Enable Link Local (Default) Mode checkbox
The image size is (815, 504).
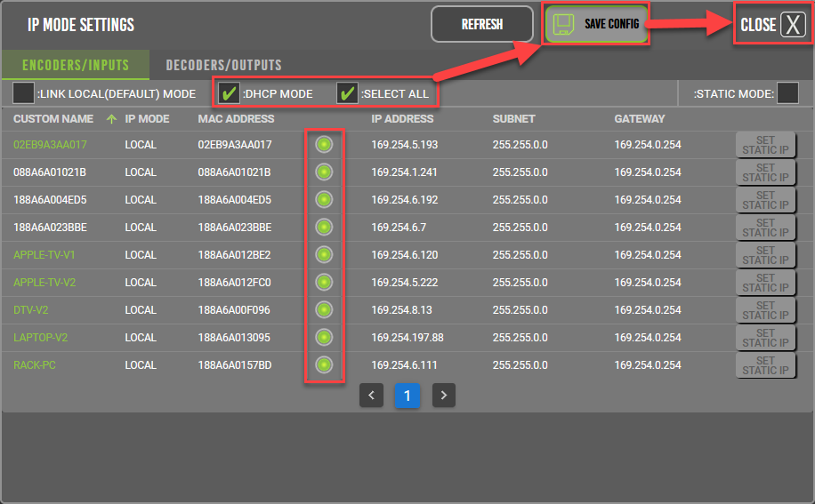[x=24, y=93]
